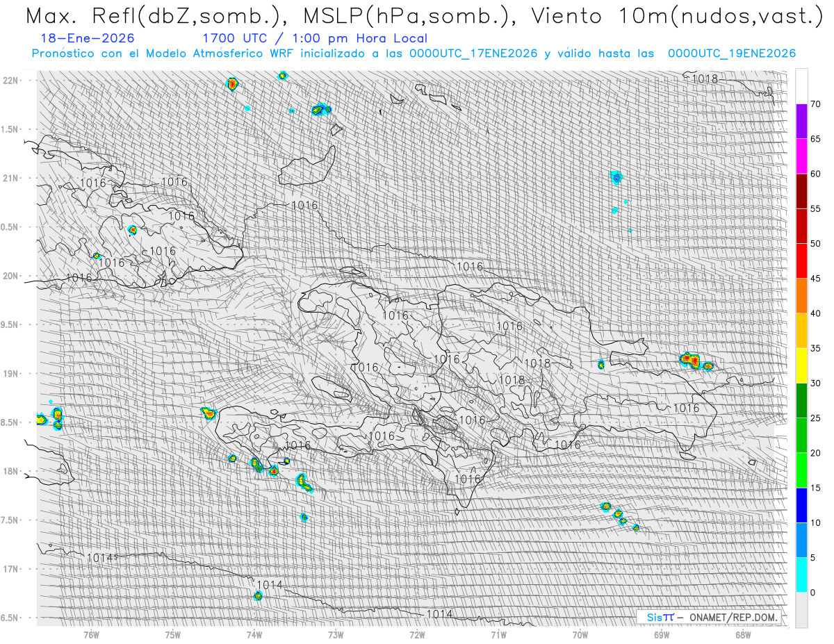Select the dark red 55–60 dBZ swatch
The image size is (834, 644).
point(801,191)
